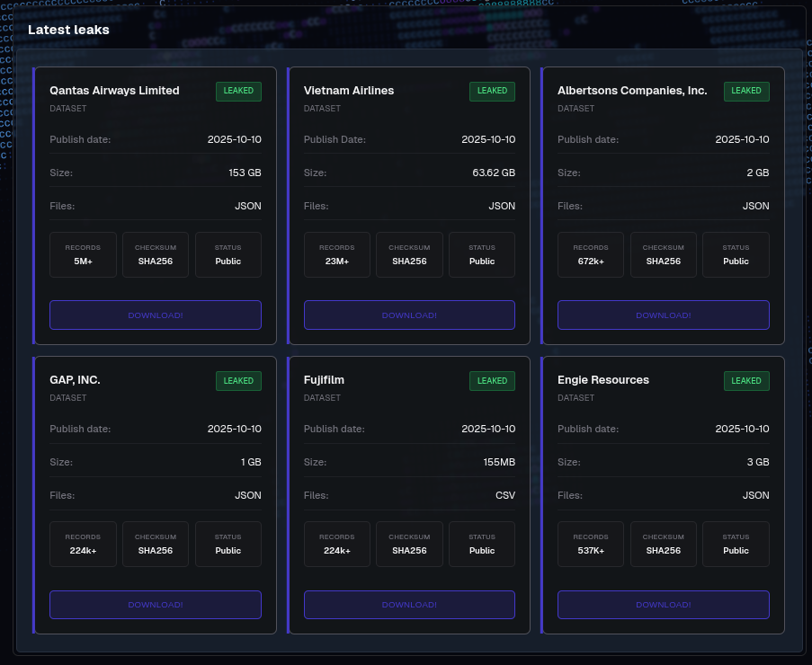Click the LEAKED label on Engie Resources card

point(745,381)
